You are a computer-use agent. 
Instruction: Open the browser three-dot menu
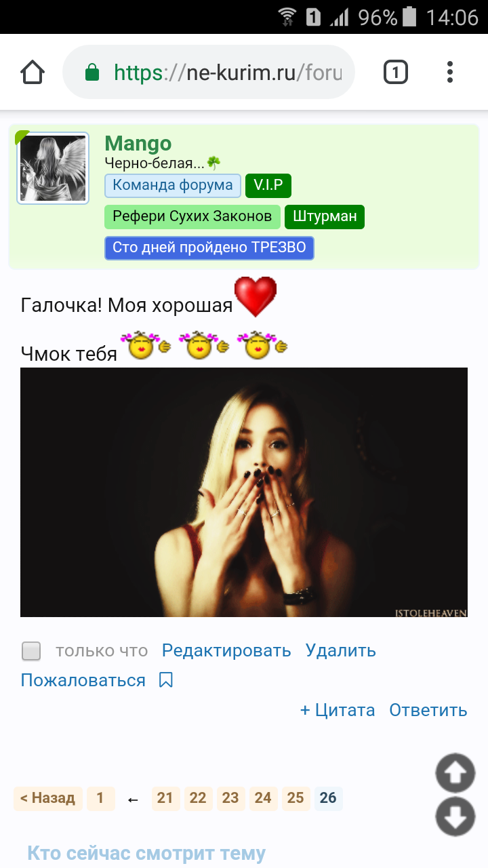450,72
